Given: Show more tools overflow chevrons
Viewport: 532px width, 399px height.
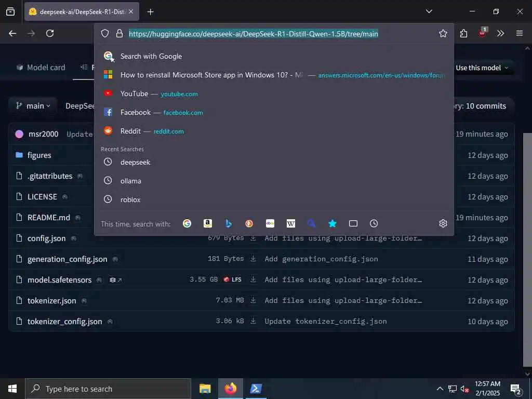Looking at the screenshot, I should click(x=500, y=33).
